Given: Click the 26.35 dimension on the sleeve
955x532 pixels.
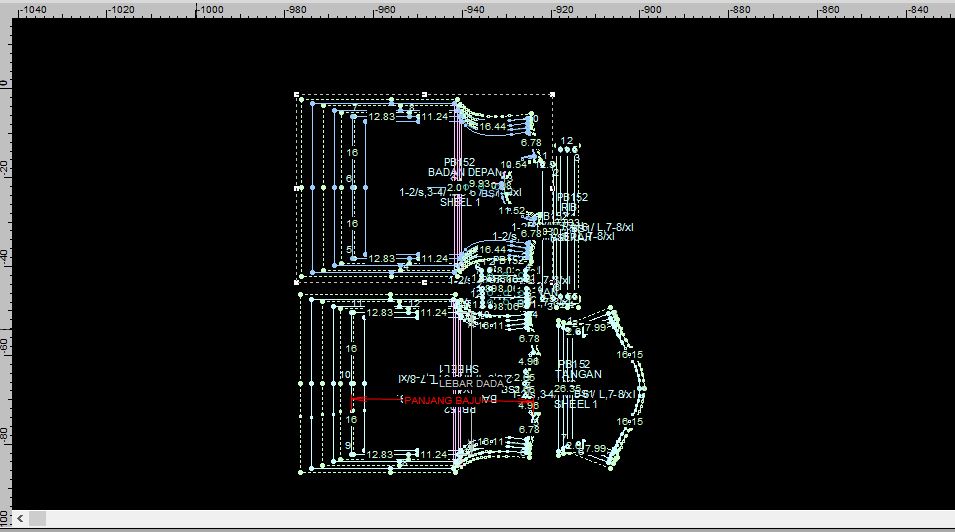Looking at the screenshot, I should (x=567, y=388).
